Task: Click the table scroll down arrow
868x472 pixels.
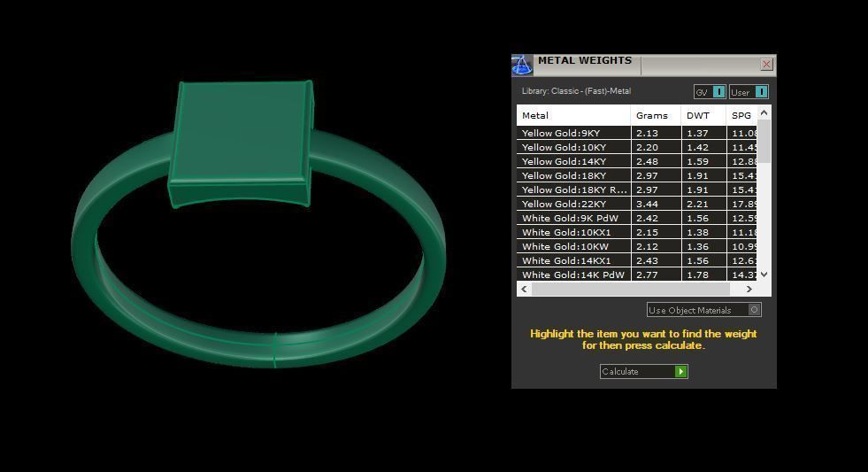Action: coord(764,275)
